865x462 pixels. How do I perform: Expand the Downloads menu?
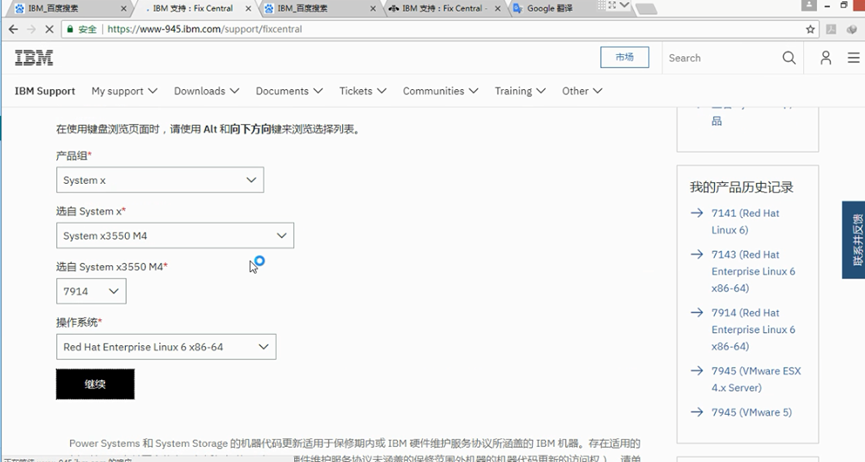(x=206, y=91)
